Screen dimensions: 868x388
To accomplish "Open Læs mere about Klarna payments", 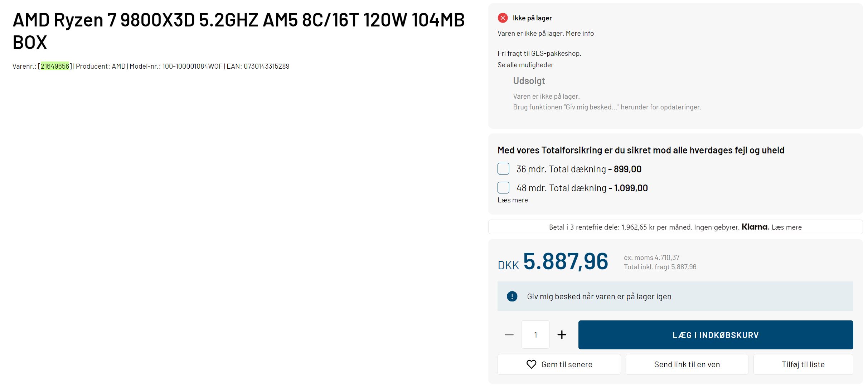I will [x=787, y=227].
